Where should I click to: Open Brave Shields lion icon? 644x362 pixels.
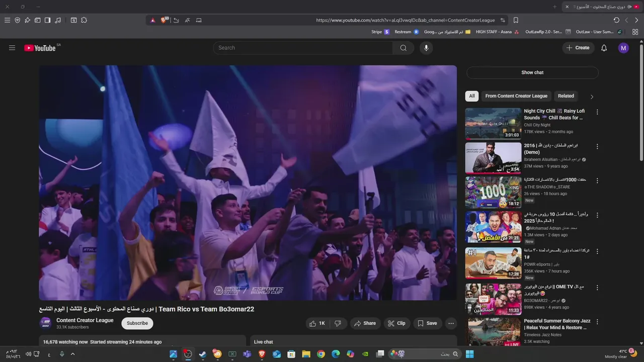[x=164, y=20]
